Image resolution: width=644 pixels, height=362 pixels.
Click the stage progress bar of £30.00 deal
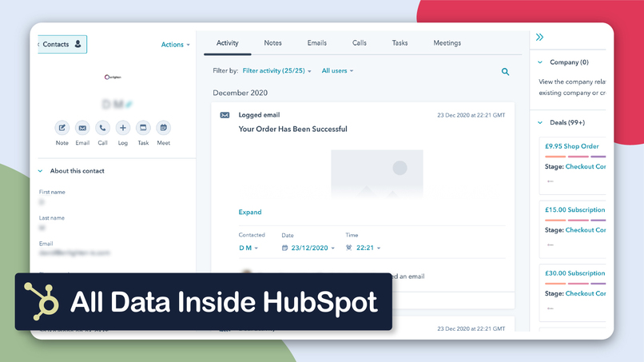575,284
